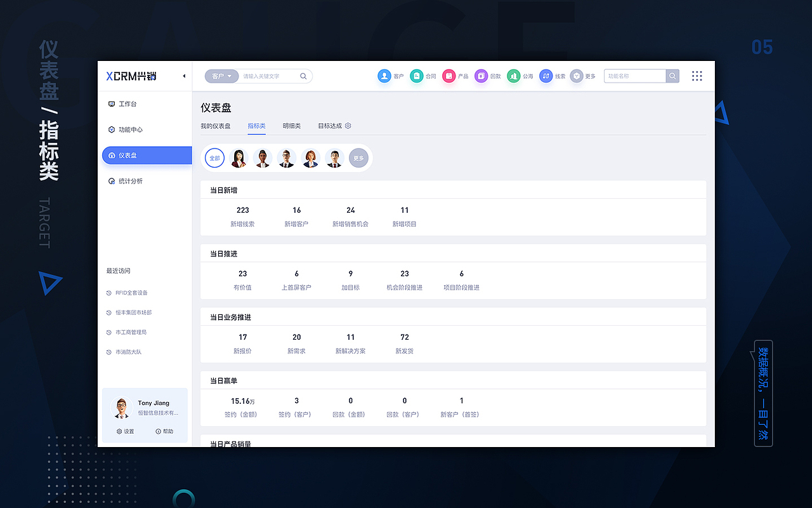
Task: Switch to 指标类 tab
Action: click(x=257, y=126)
